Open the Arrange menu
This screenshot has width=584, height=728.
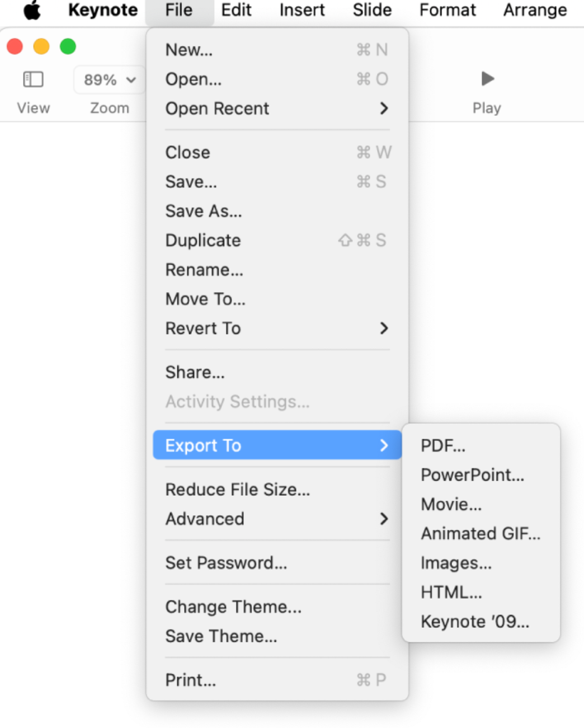tap(534, 10)
